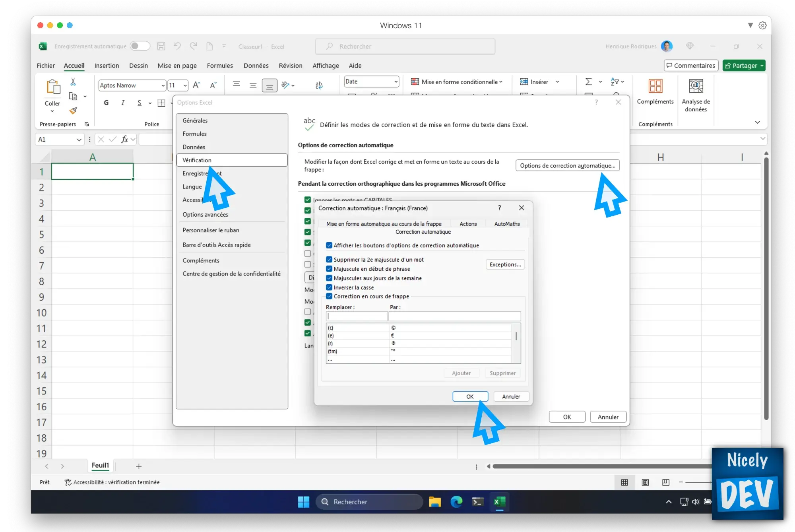The height and width of the screenshot is (532, 795).
Task: Click the Coller paste icon
Action: click(x=52, y=87)
